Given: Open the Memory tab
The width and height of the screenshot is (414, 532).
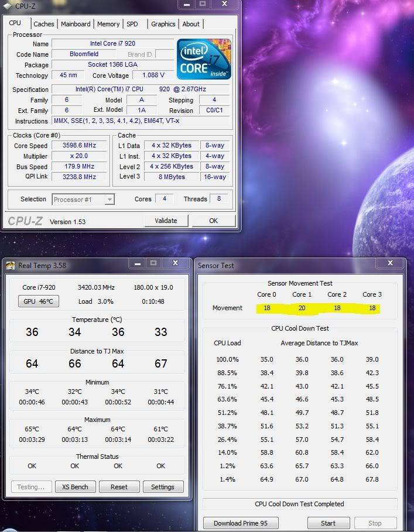Looking at the screenshot, I should tap(108, 24).
